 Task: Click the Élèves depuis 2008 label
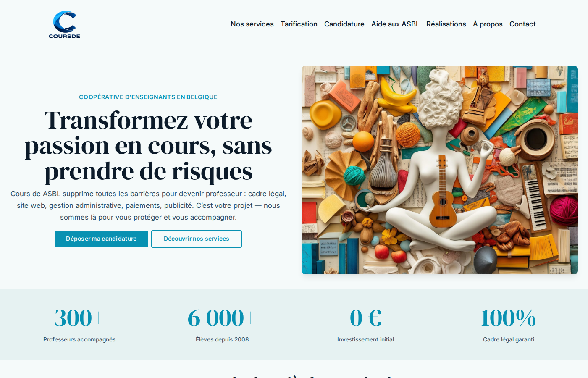point(222,339)
